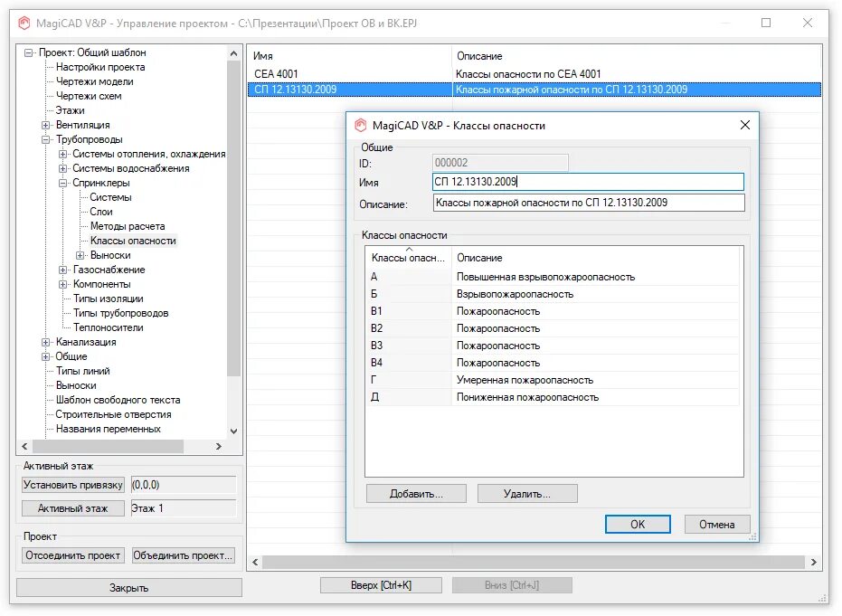Select Строительные отверстия tree item

pos(113,415)
